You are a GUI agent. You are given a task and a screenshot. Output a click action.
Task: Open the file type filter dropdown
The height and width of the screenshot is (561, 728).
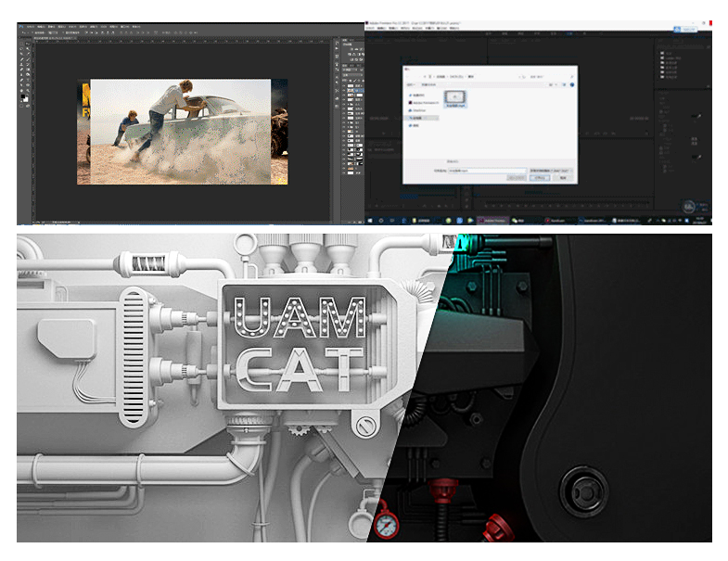click(x=551, y=171)
